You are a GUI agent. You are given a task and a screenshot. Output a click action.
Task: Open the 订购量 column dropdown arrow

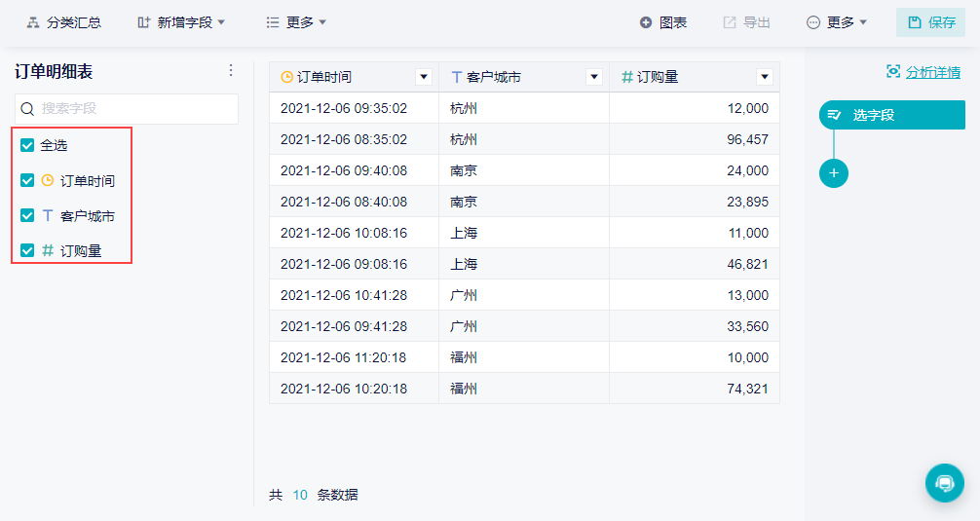[x=765, y=77]
